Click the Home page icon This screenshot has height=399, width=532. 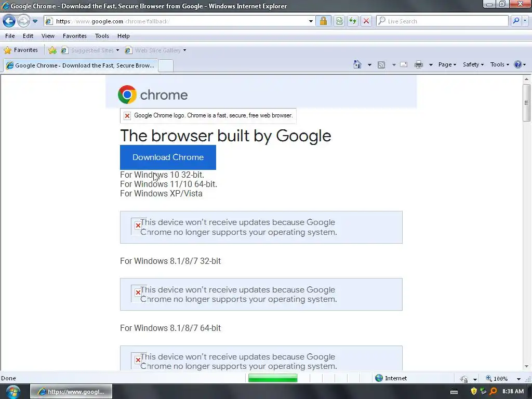click(x=357, y=64)
